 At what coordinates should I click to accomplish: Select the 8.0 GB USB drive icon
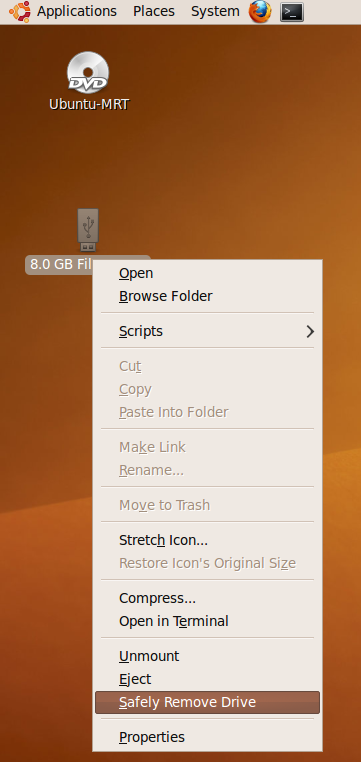pyautogui.click(x=88, y=230)
